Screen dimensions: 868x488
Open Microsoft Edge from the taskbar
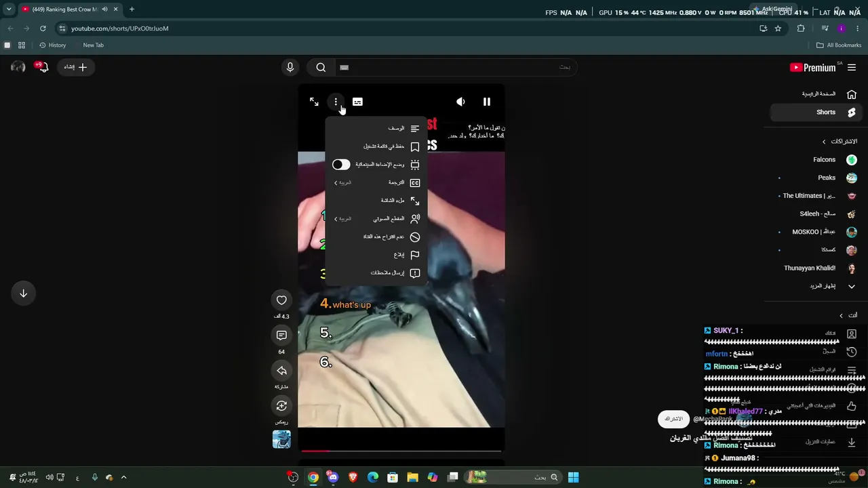point(372,477)
